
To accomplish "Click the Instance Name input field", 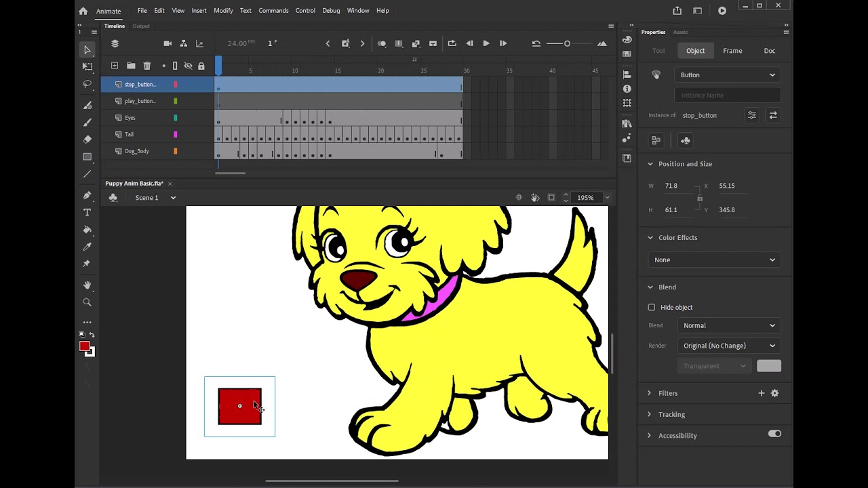I will point(728,96).
